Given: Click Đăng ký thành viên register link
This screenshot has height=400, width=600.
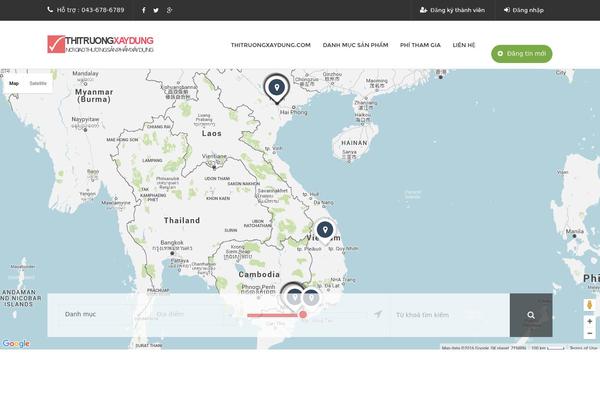Looking at the screenshot, I should coord(452,10).
